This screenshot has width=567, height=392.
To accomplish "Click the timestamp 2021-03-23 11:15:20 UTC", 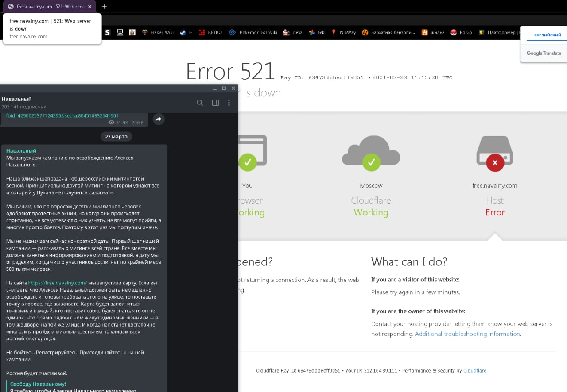I will point(412,77).
